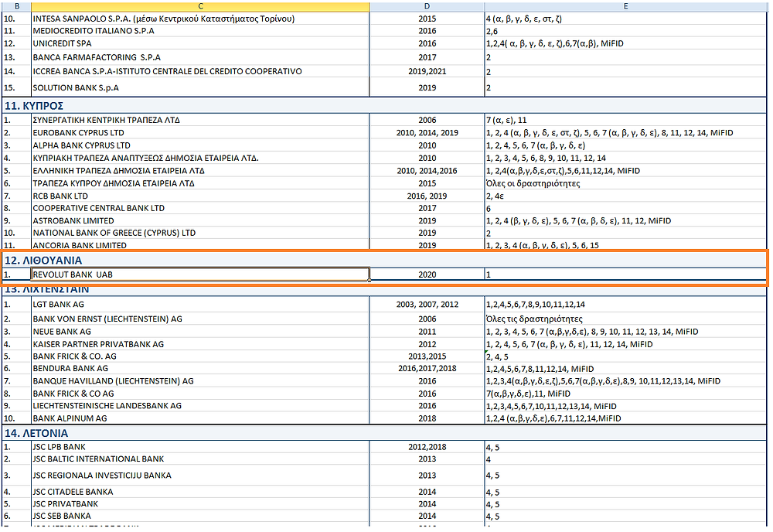Select column B header
The height and width of the screenshot is (532, 773).
tap(17, 6)
